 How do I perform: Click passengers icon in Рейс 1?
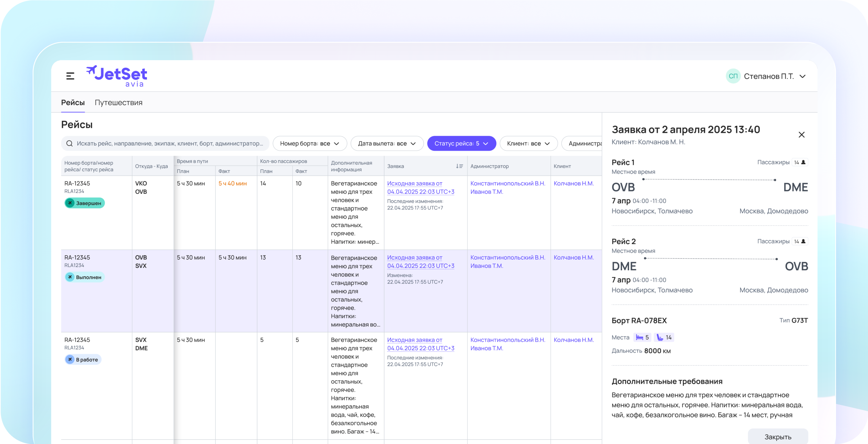click(803, 163)
